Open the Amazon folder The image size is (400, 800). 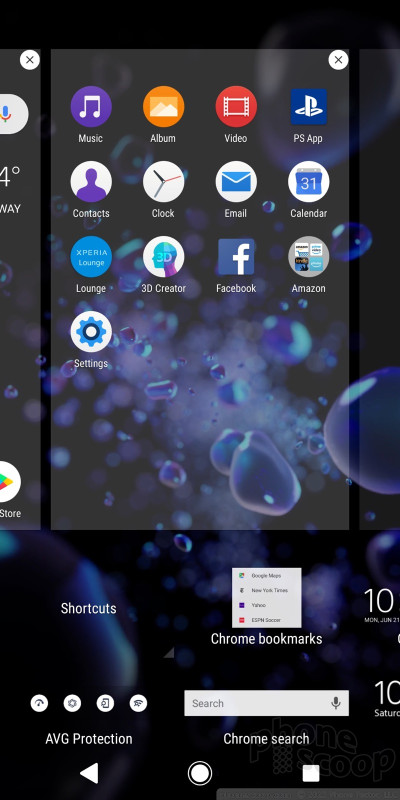(308, 257)
